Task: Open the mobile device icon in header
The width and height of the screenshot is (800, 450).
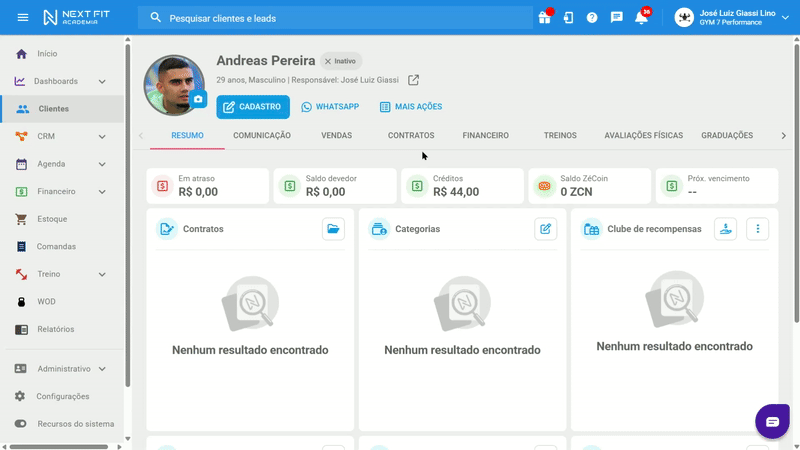Action: tap(568, 18)
